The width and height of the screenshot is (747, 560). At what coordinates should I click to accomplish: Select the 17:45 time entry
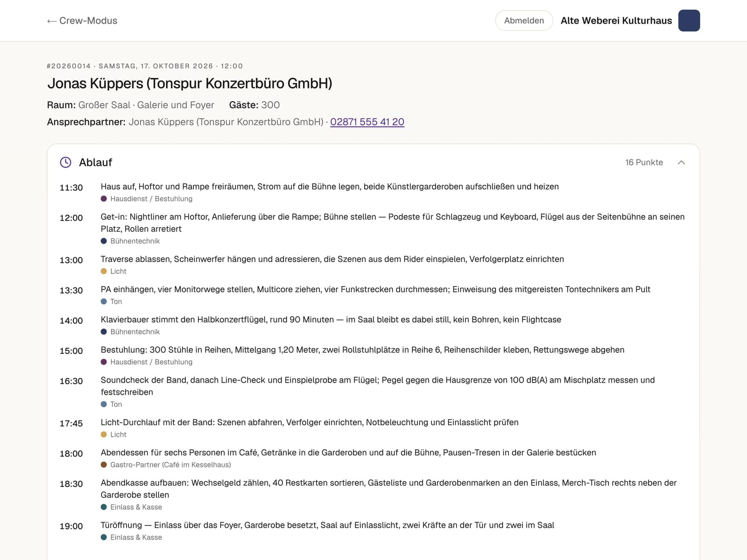click(x=71, y=423)
